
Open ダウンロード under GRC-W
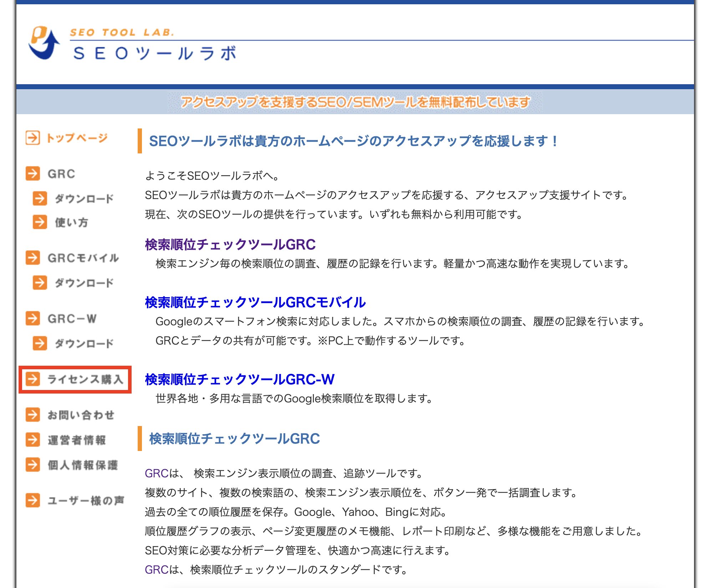[84, 343]
